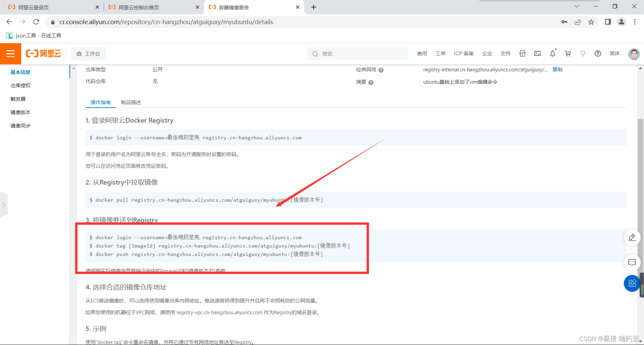This screenshot has width=644, height=345.
Task: Select 仓库授权 in the sidebar
Action: [20, 85]
